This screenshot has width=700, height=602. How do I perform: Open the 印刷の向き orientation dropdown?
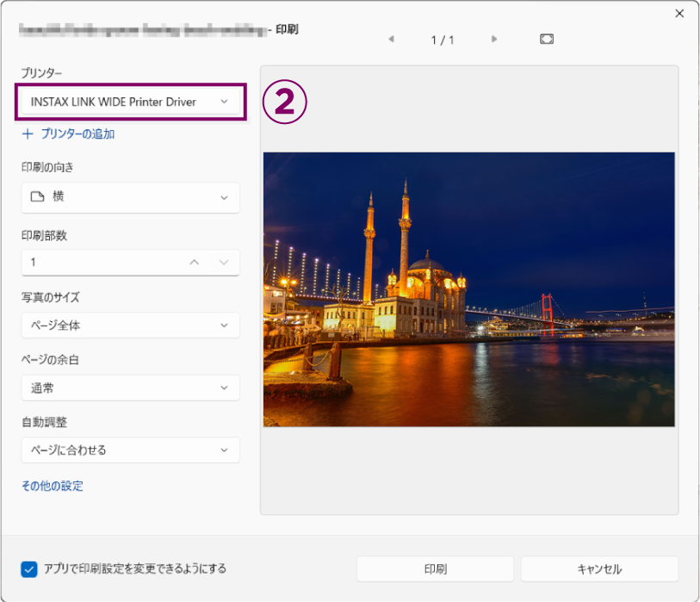click(x=130, y=197)
